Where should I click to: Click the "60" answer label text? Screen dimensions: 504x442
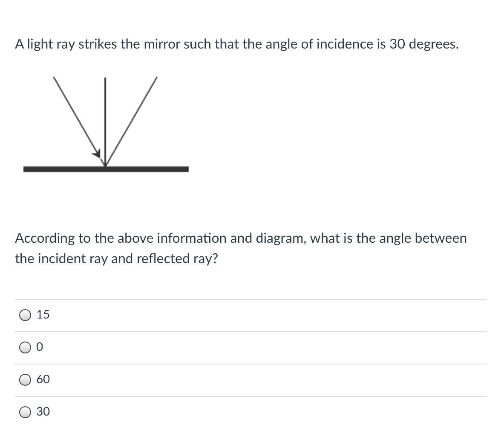pos(43,379)
